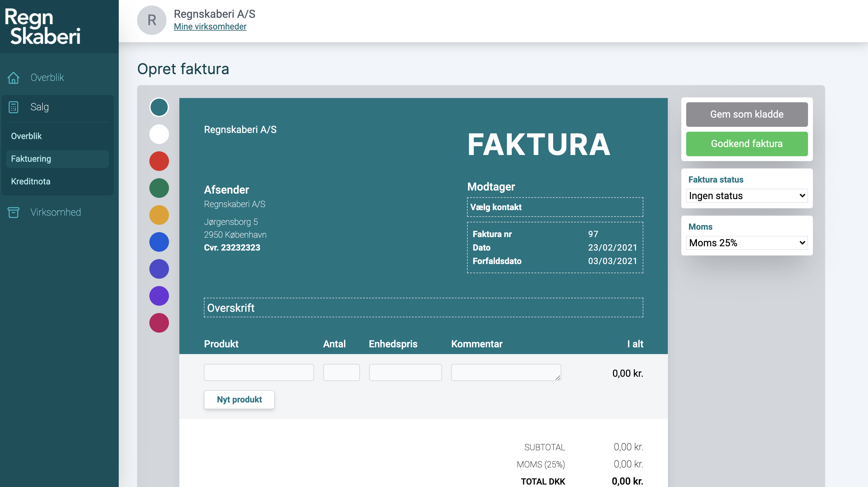Image resolution: width=868 pixels, height=487 pixels.
Task: Open the Faktura status dropdown
Action: tap(747, 196)
